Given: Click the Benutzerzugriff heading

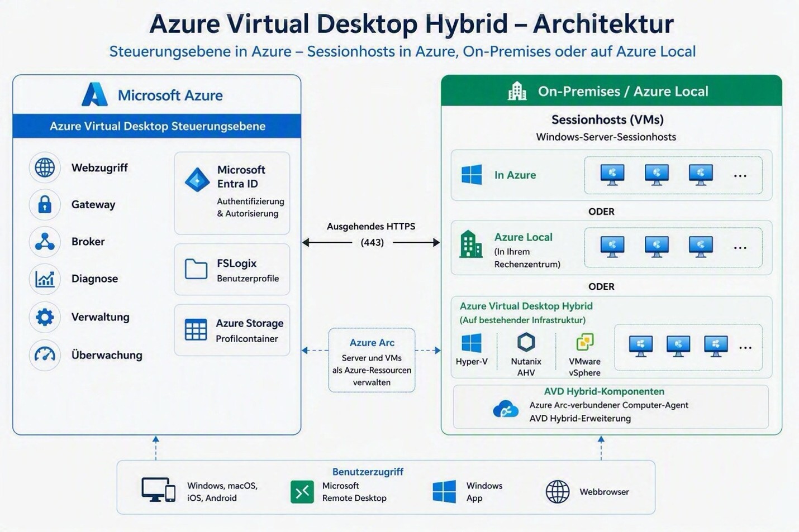Looking at the screenshot, I should pyautogui.click(x=368, y=472).
